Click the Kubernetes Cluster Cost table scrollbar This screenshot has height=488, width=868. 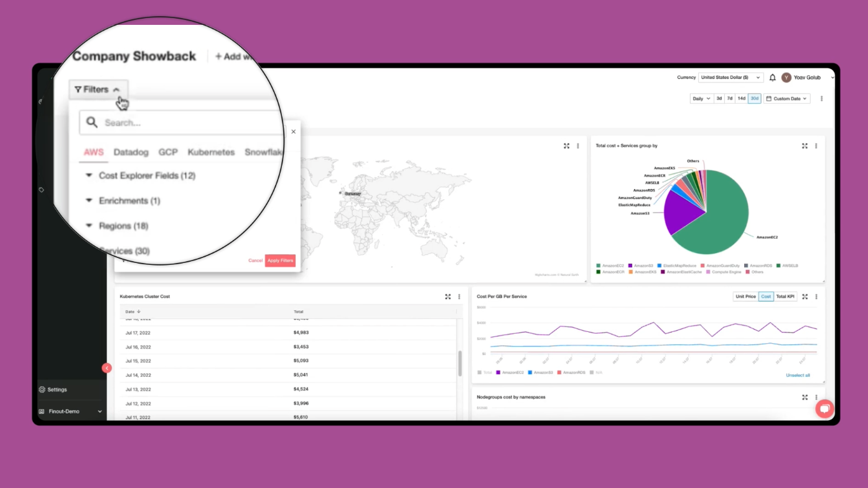click(460, 363)
